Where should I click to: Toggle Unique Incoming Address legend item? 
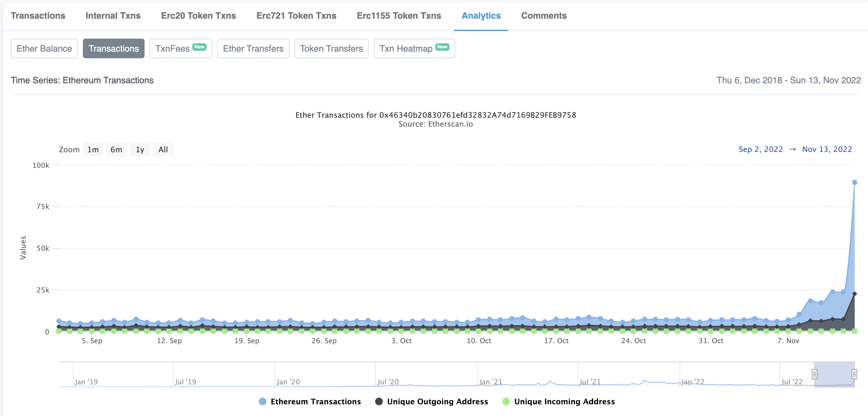click(x=564, y=401)
